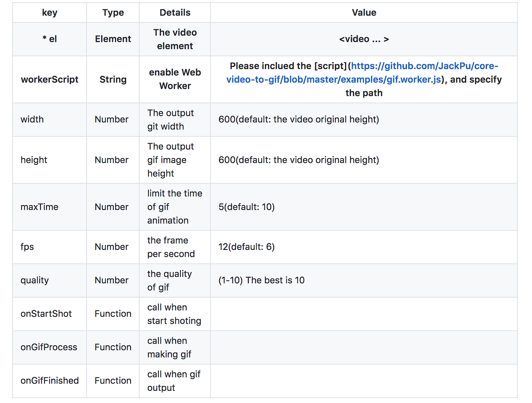Click the height row default value text
532x403 pixels.
point(298,160)
